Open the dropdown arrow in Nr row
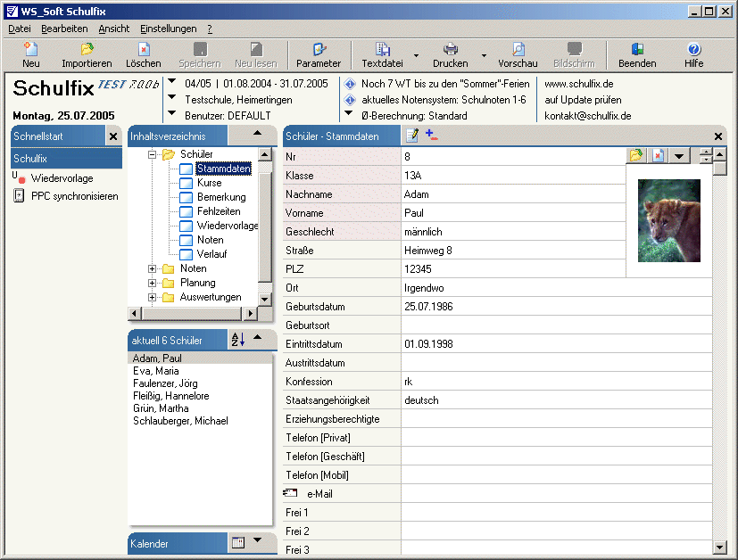The image size is (738, 560). coord(679,156)
